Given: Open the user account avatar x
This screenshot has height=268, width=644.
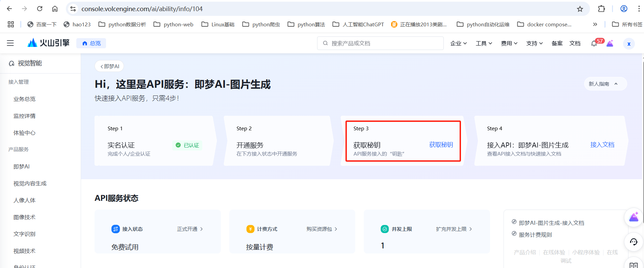Looking at the screenshot, I should pyautogui.click(x=629, y=44).
